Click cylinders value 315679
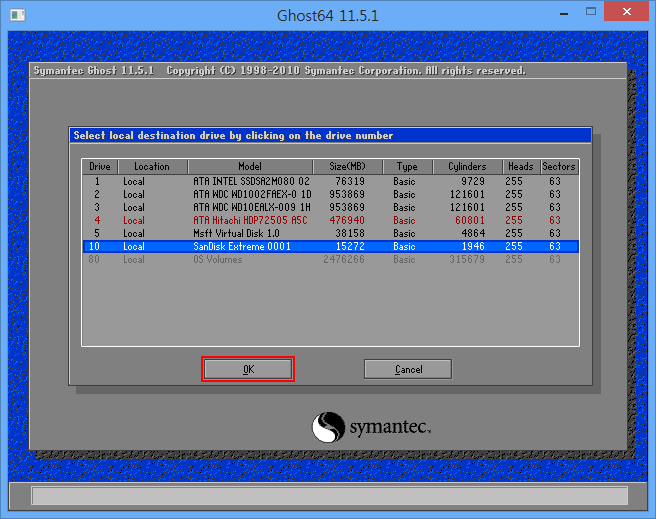Viewport: 656px width, 519px height. (x=467, y=259)
